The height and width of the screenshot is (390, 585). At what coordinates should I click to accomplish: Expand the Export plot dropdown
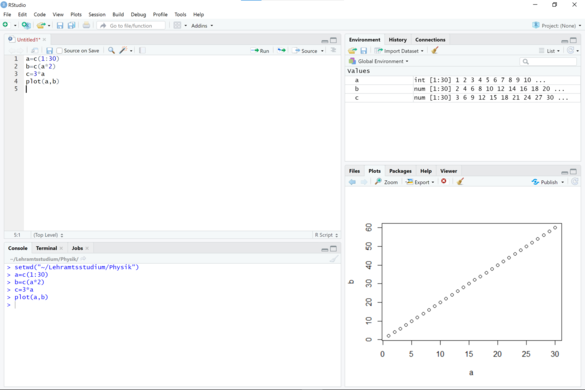tap(420, 182)
